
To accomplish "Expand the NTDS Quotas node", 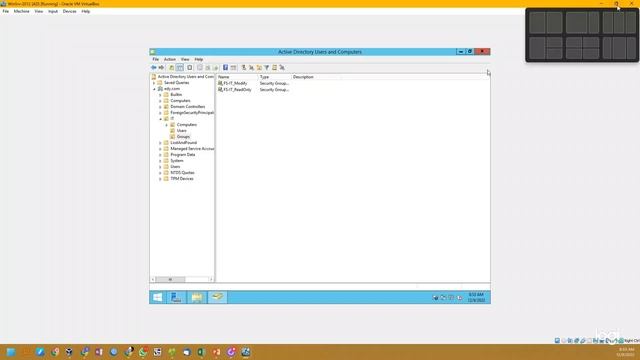I will [160, 173].
